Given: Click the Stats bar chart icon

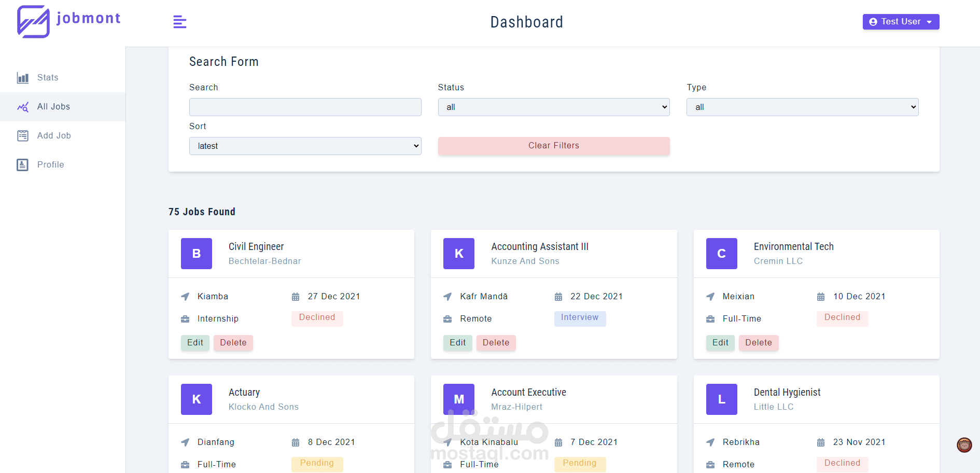Looking at the screenshot, I should 23,78.
